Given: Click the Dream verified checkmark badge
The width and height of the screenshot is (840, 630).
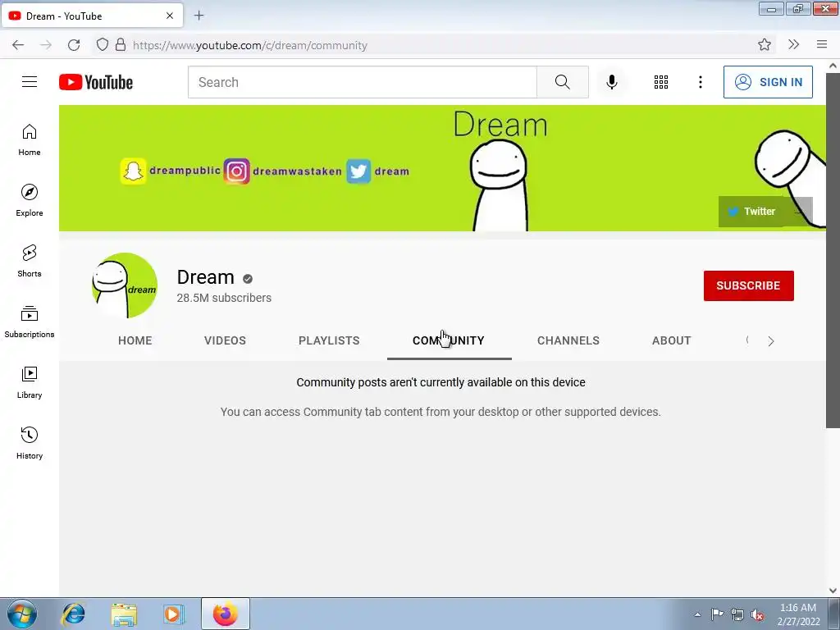Looking at the screenshot, I should (248, 279).
